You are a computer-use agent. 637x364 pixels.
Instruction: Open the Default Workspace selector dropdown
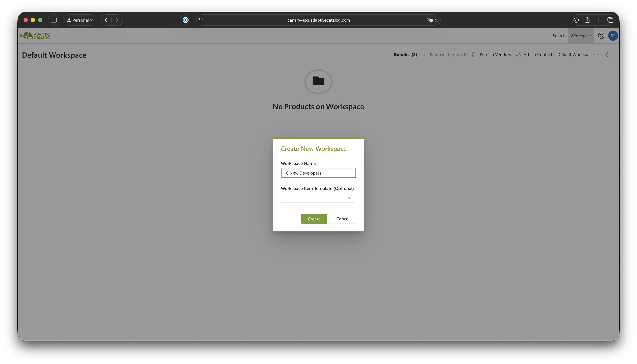point(578,55)
